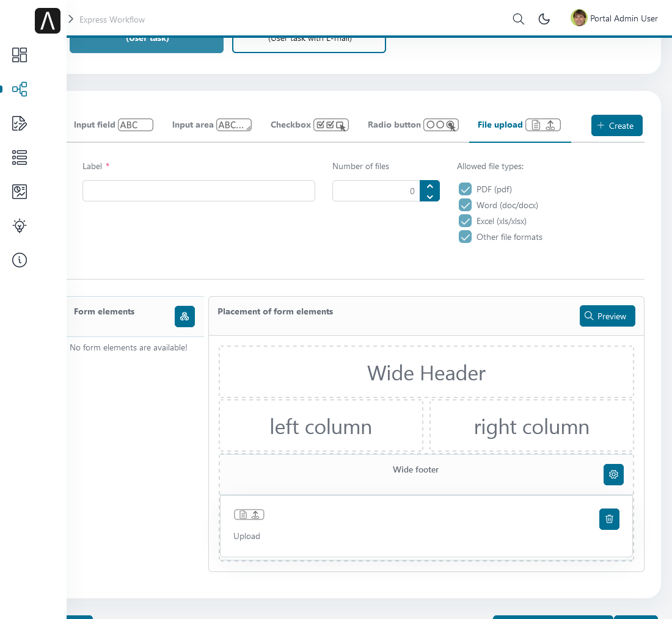Open the statistics chart sidebar icon
Image resolution: width=672 pixels, height=619 pixels.
click(20, 192)
